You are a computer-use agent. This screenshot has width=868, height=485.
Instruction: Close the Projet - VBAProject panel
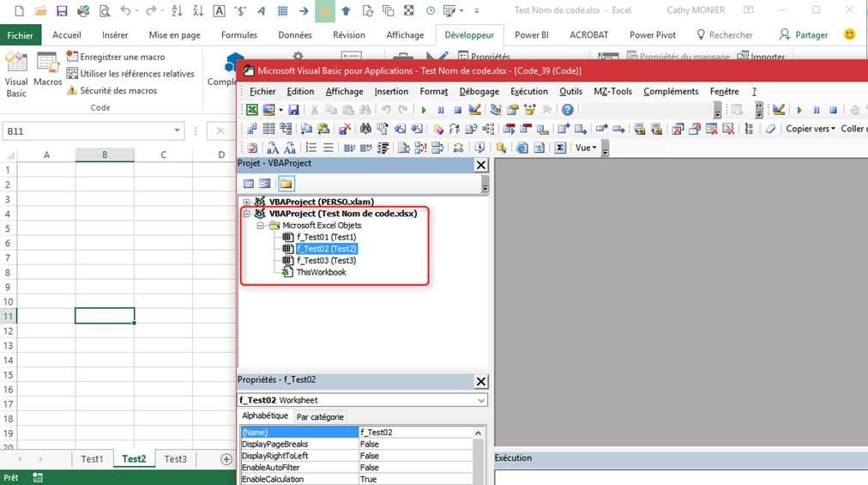(x=481, y=165)
